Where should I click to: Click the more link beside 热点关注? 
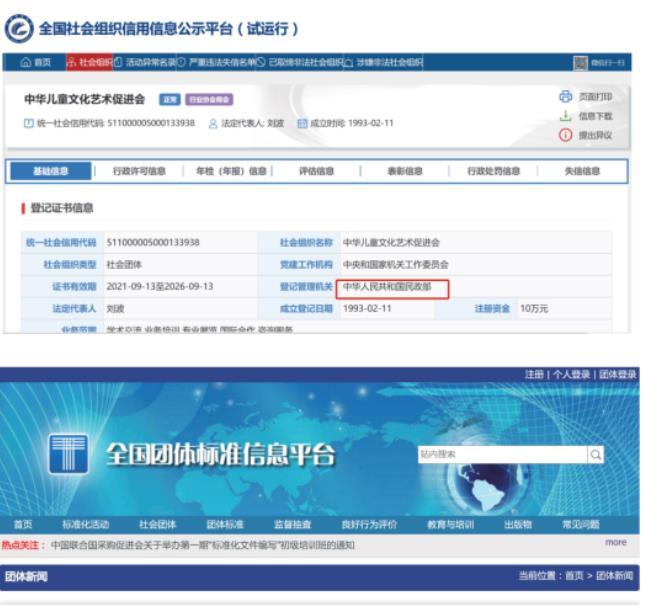pos(616,543)
